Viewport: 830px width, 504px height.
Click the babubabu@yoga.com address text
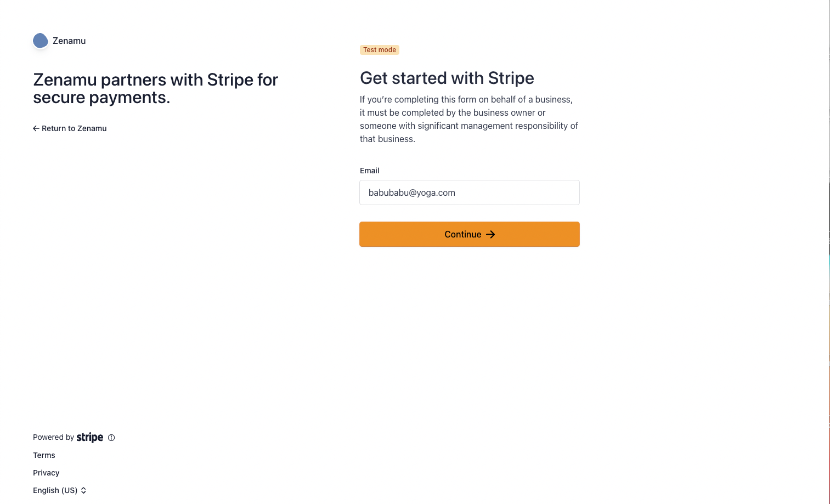tap(412, 192)
